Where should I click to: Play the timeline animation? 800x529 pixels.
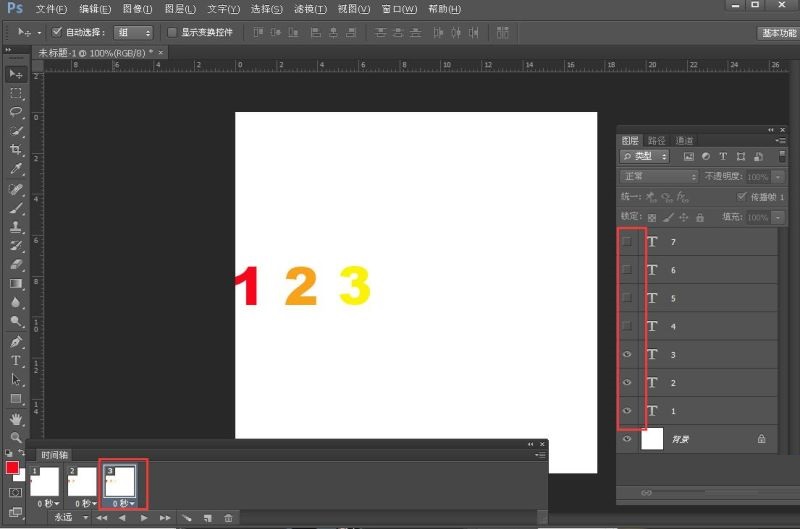point(144,518)
